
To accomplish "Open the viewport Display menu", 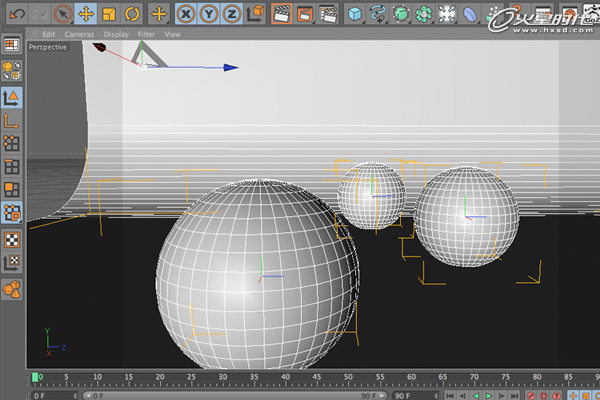I will [x=116, y=34].
